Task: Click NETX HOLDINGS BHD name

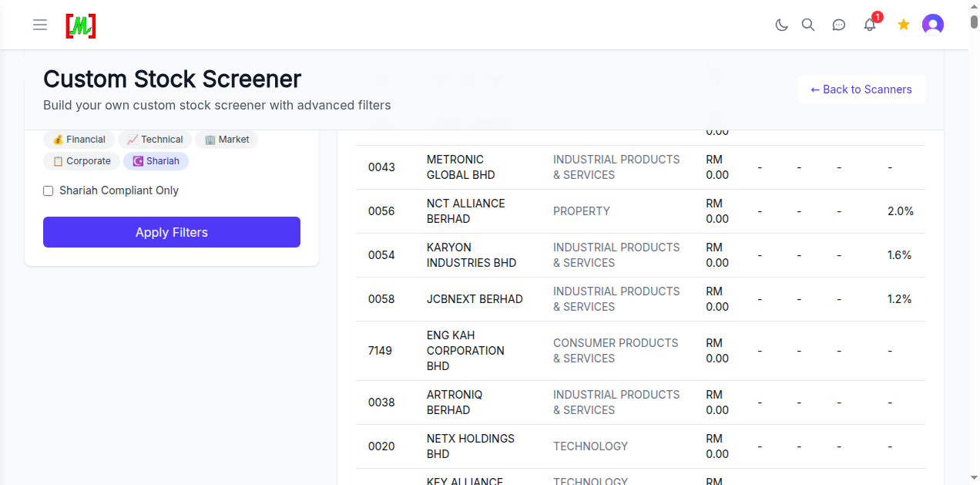Action: click(471, 446)
